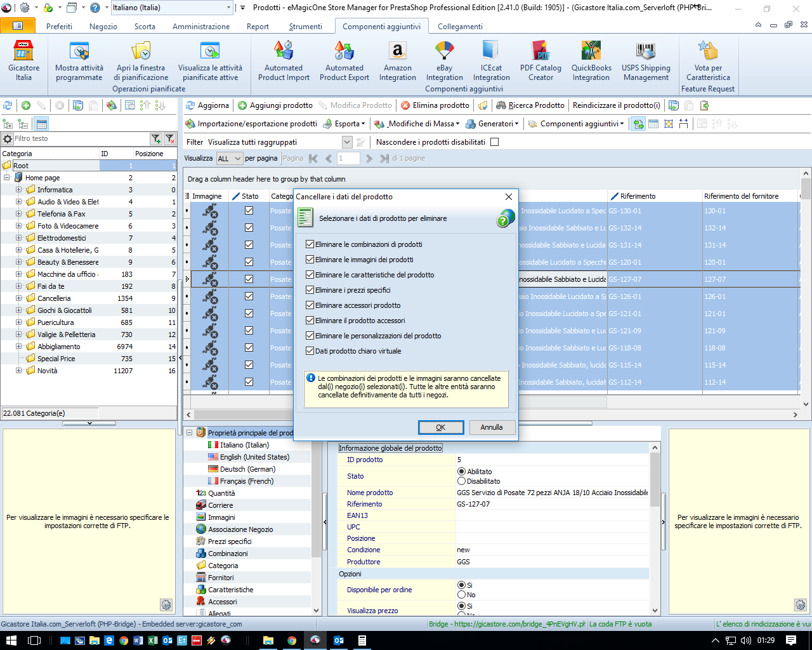Open USPS Shipping Management

coord(646,61)
